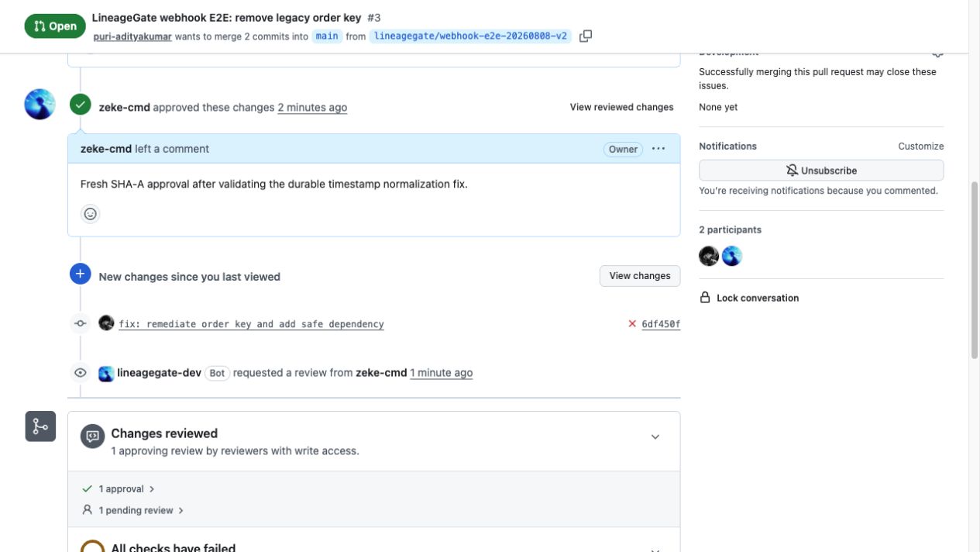Collapse the Changes reviewed section chevron
Image resolution: width=980 pixels, height=552 pixels.
[655, 437]
